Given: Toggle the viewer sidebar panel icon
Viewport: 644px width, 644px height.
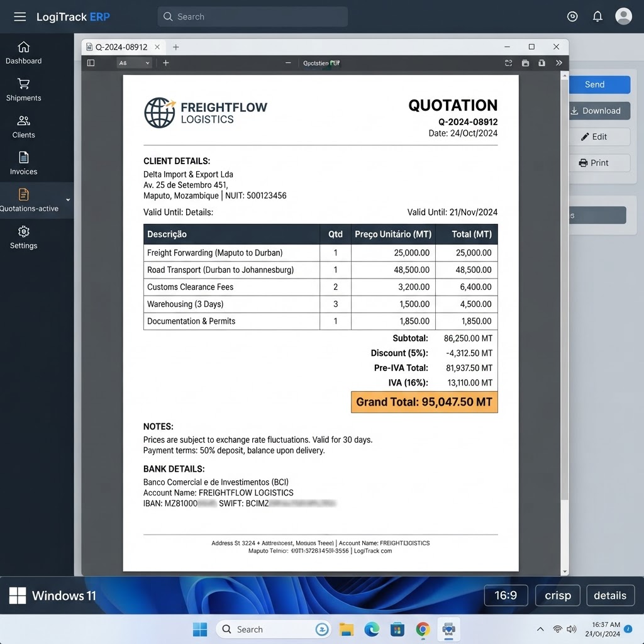Looking at the screenshot, I should (x=91, y=63).
